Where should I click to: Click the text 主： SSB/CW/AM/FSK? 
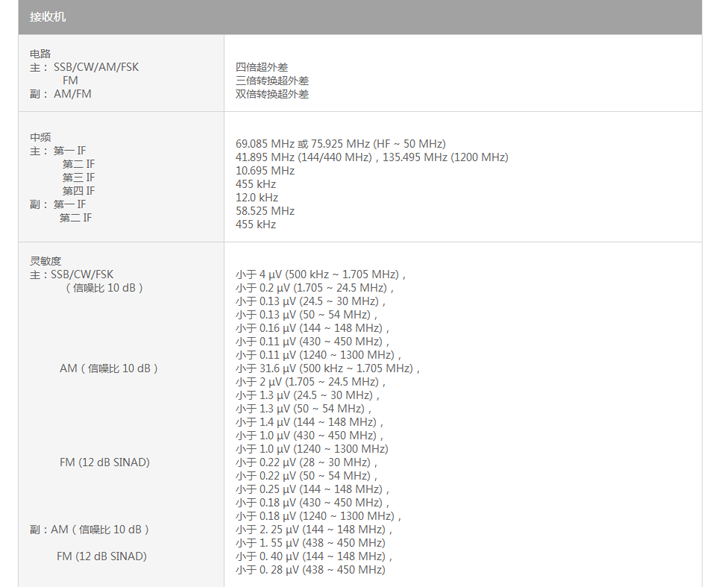pos(84,67)
